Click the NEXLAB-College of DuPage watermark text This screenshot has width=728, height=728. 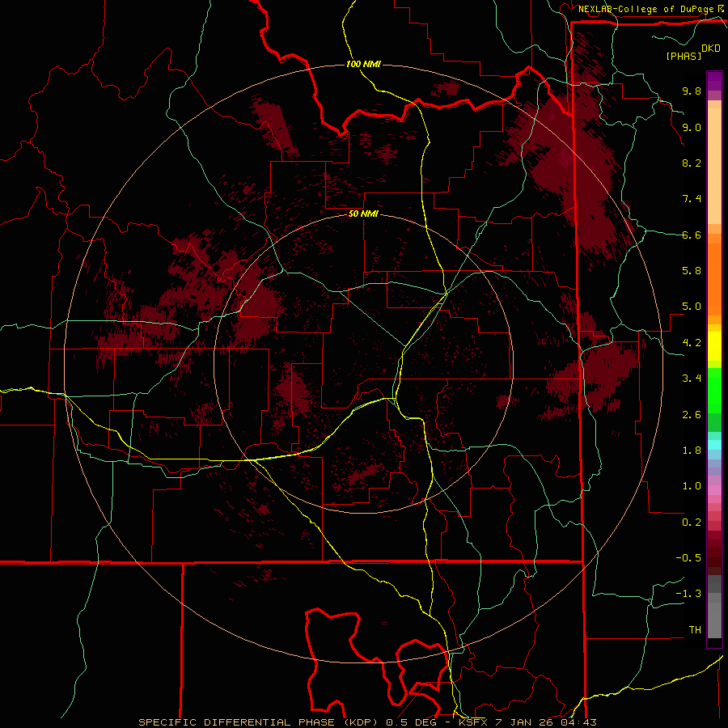645,9
